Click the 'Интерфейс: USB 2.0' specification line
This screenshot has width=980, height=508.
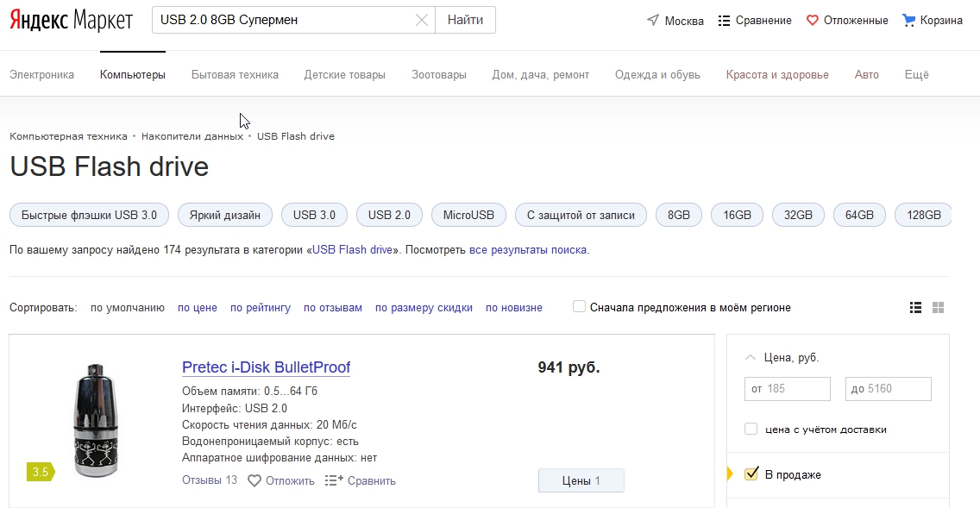235,408
